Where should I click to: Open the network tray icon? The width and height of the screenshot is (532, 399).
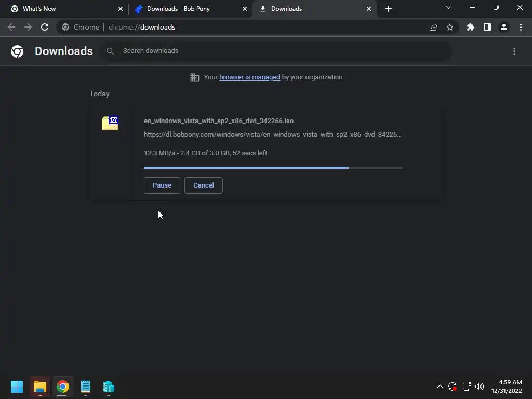point(467,387)
